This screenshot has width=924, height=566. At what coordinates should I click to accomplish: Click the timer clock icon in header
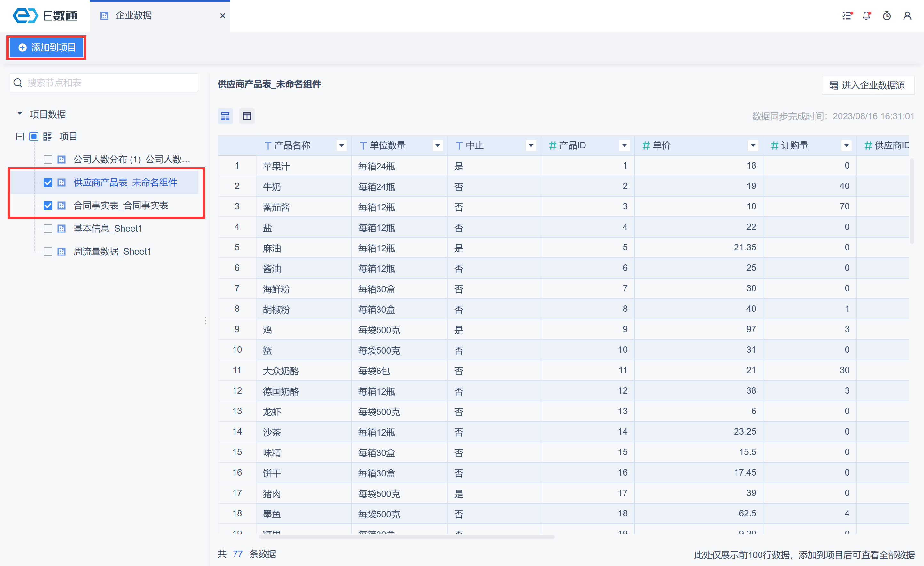coord(887,16)
